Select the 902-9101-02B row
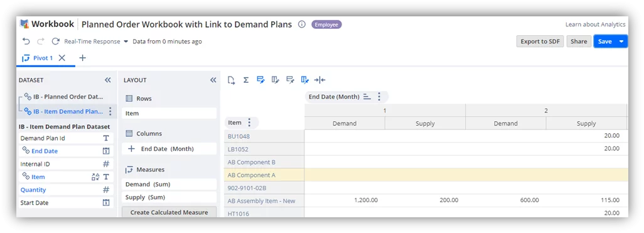Image resolution: width=644 pixels, height=233 pixels. [264, 188]
